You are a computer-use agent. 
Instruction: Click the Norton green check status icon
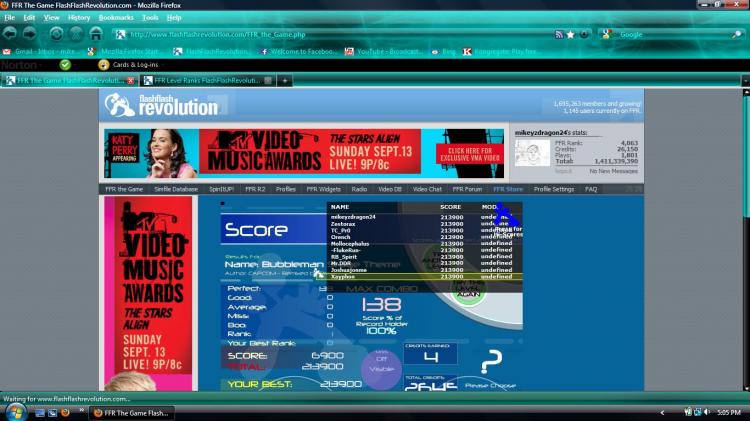[x=65, y=65]
